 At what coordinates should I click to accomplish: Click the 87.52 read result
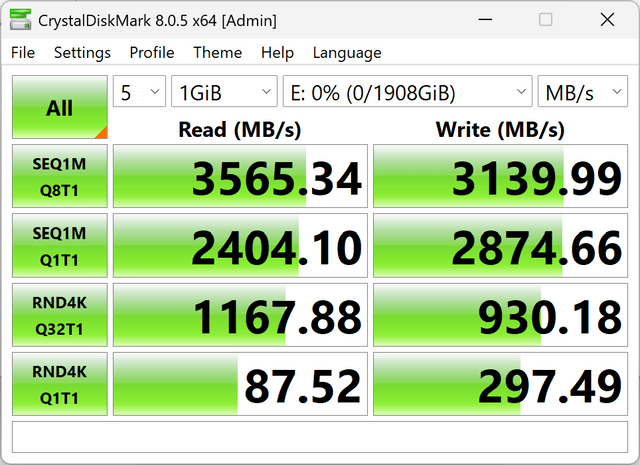(240, 384)
